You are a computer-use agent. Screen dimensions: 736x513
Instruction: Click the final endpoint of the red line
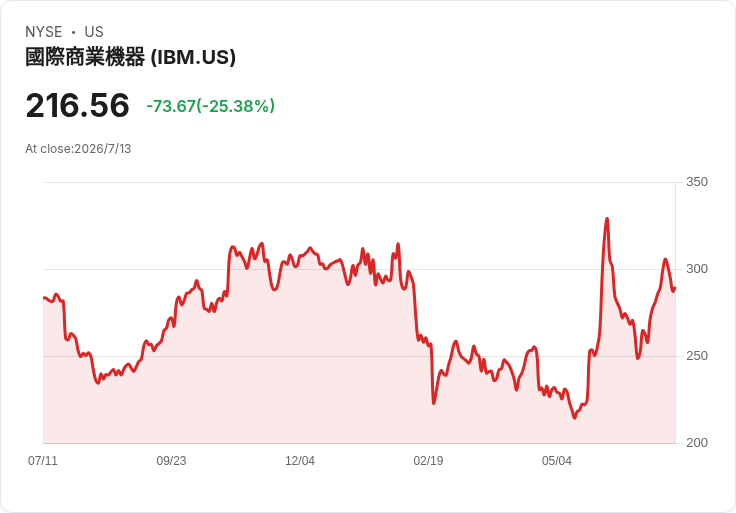pos(675,288)
